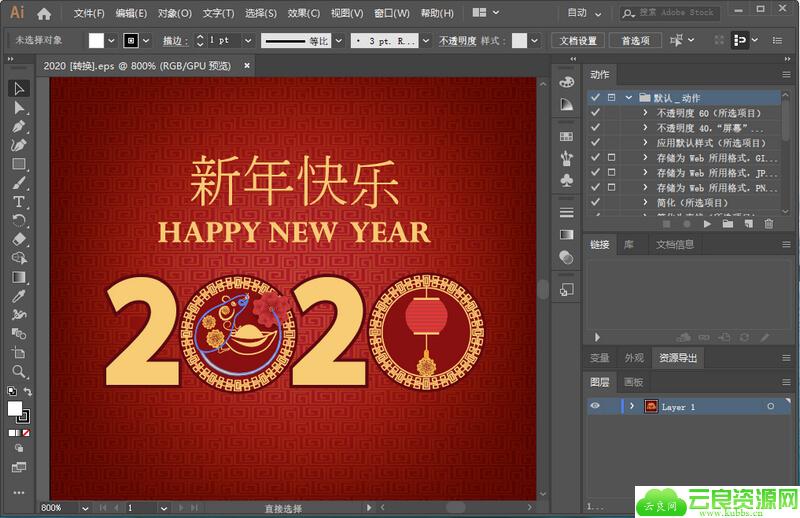Select the Shape Builder tool
800x518 pixels.
pos(19,258)
